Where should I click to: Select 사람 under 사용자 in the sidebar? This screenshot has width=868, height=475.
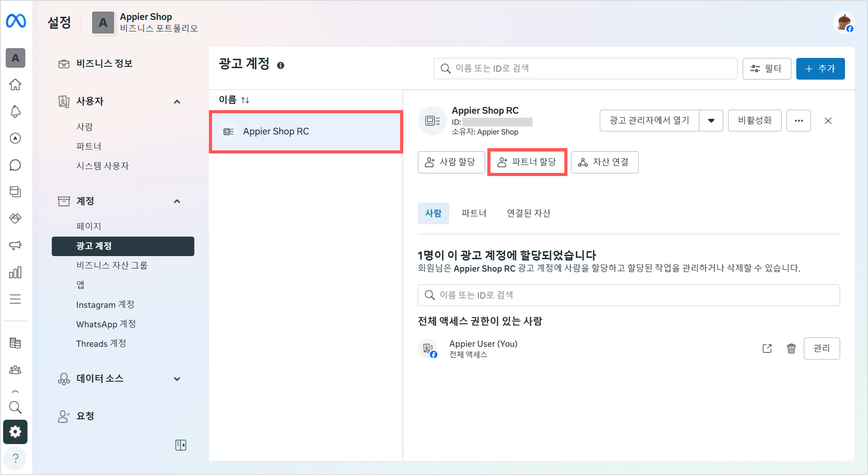click(x=85, y=127)
